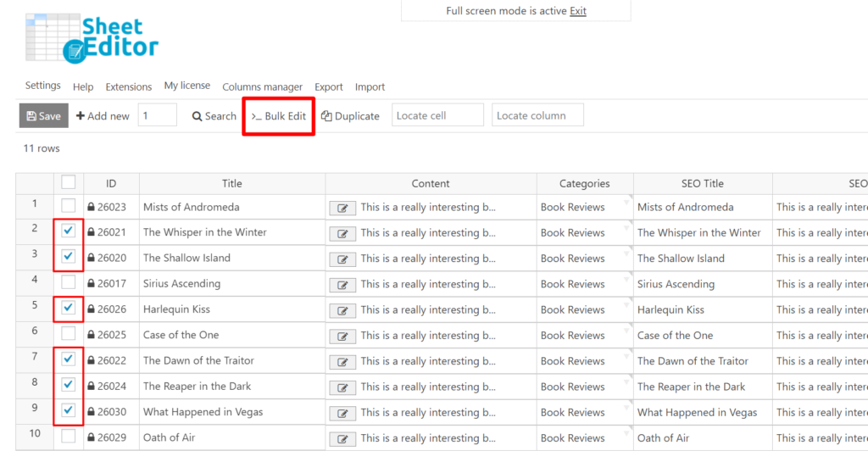Screen dimensions: 868x462
Task: Focus the rows-to-add number field
Action: 157,115
